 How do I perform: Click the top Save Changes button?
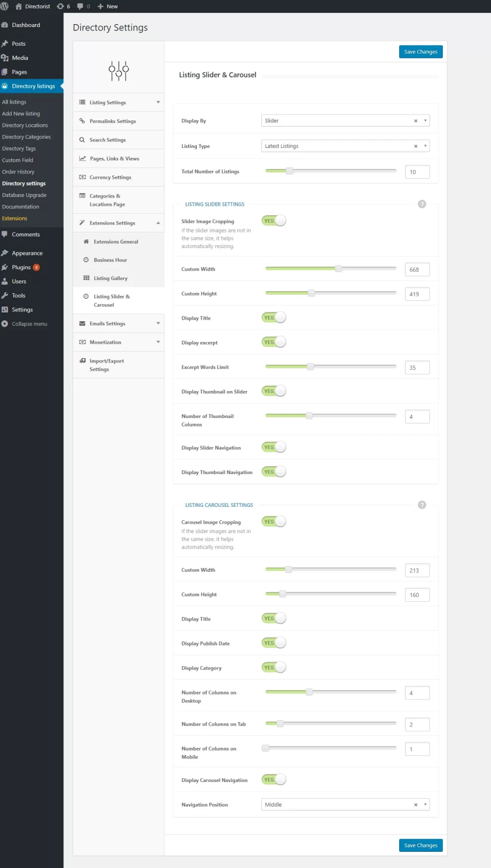420,52
